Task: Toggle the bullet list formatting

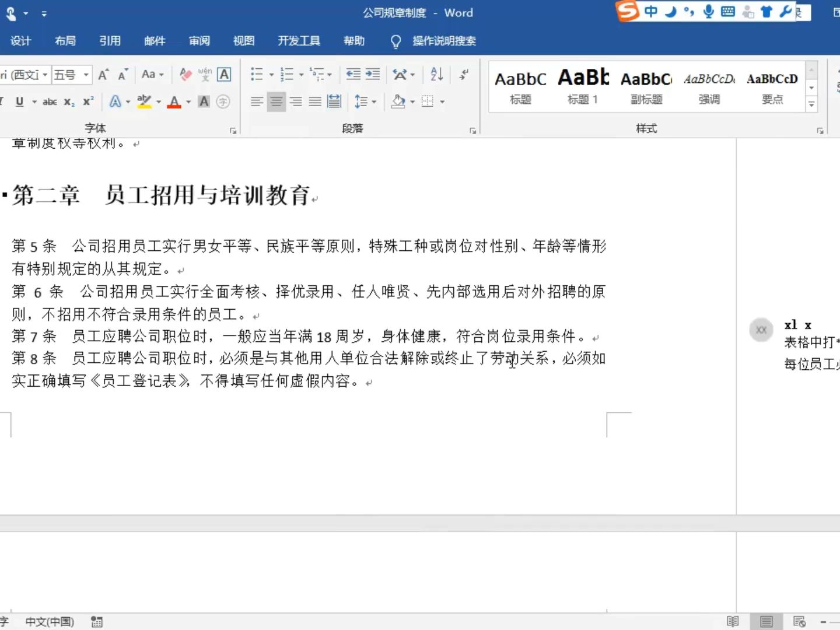Action: coord(257,75)
